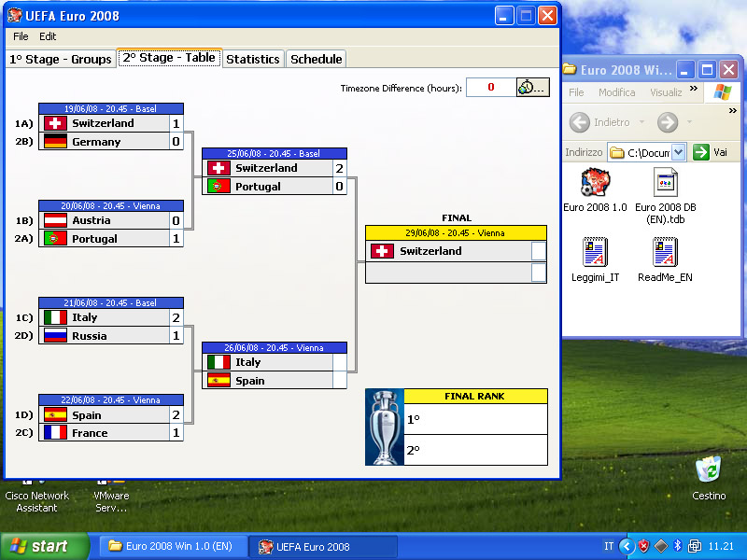This screenshot has height=560, width=747.
Task: Click the folder icon in the Indirizzo bar
Action: click(617, 152)
